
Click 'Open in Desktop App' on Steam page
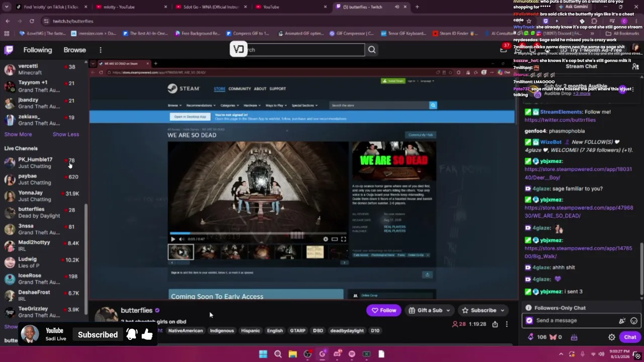(x=190, y=117)
